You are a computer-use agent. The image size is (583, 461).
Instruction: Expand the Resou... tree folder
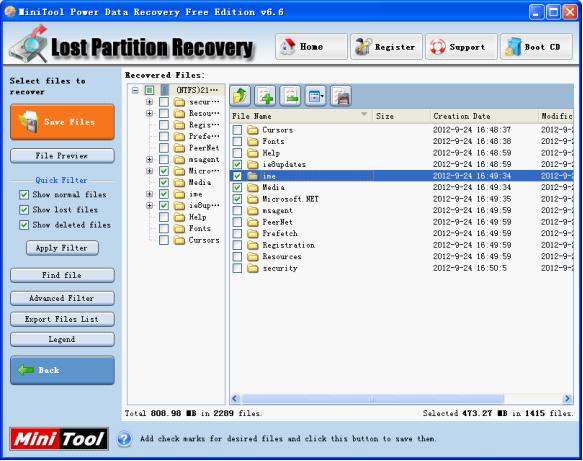tap(149, 113)
